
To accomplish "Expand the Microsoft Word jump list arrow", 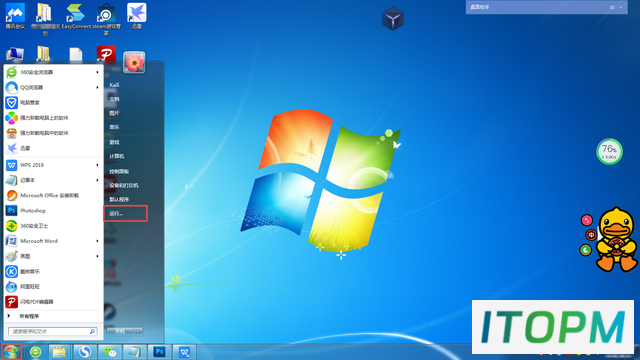I will [97, 241].
